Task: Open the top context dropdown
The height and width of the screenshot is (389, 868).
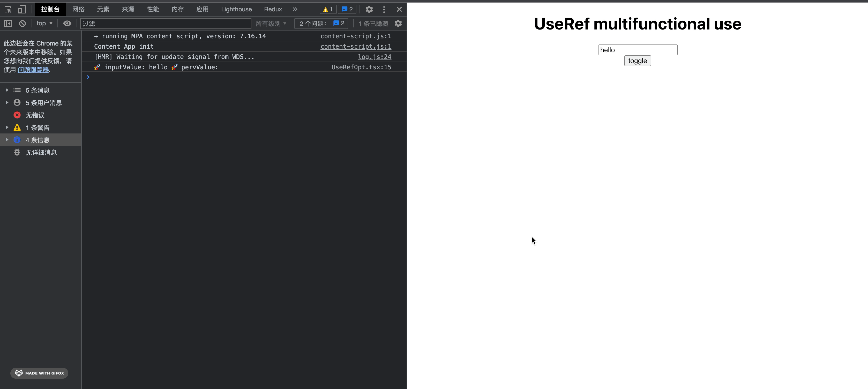Action: [x=44, y=23]
